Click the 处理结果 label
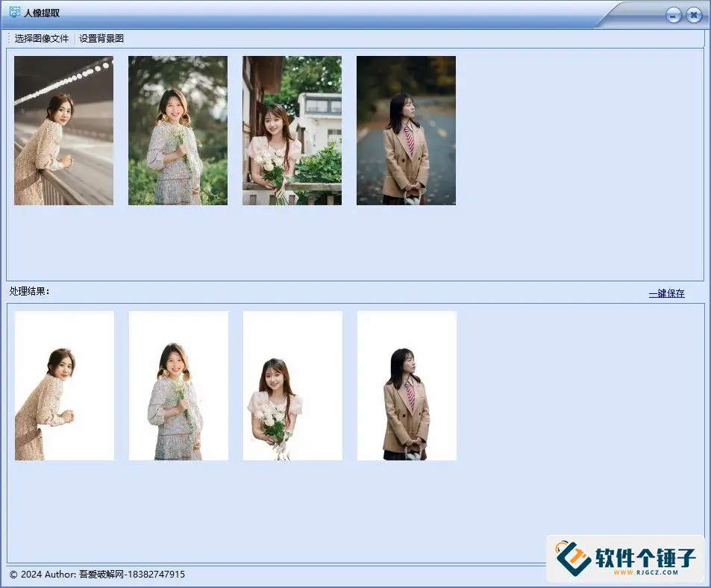The image size is (711, 588). click(x=30, y=291)
